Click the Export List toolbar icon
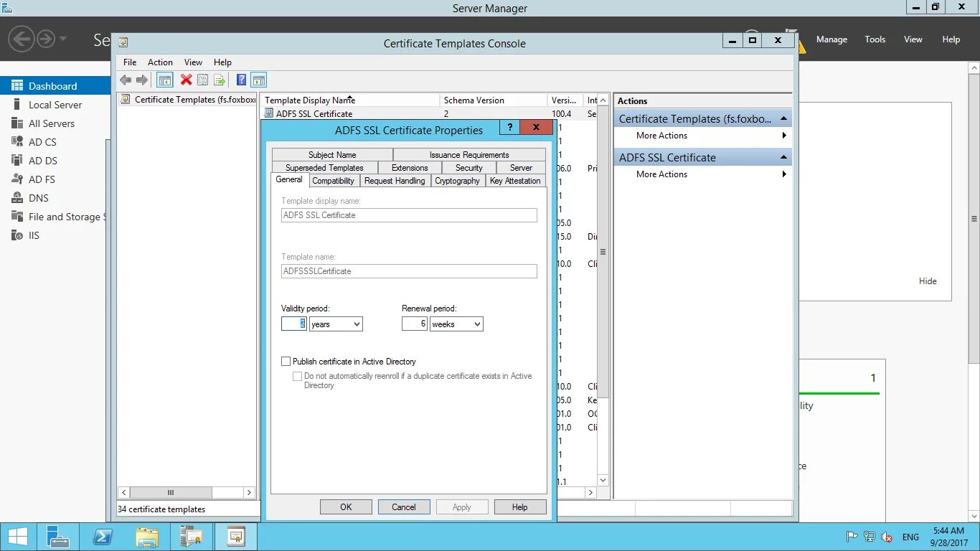This screenshot has width=980, height=551. (x=220, y=80)
